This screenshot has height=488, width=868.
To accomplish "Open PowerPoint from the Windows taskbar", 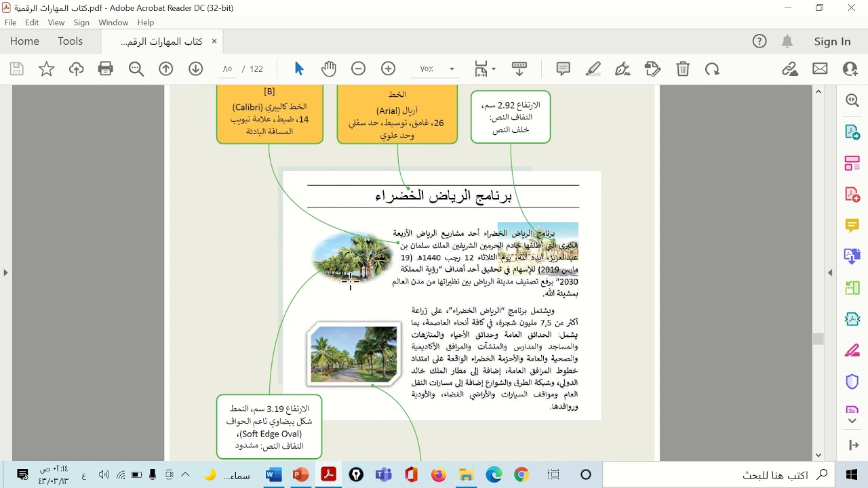I will [x=300, y=474].
